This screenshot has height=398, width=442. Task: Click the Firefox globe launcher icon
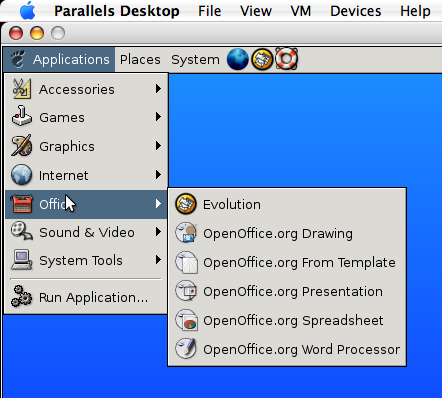click(x=237, y=59)
